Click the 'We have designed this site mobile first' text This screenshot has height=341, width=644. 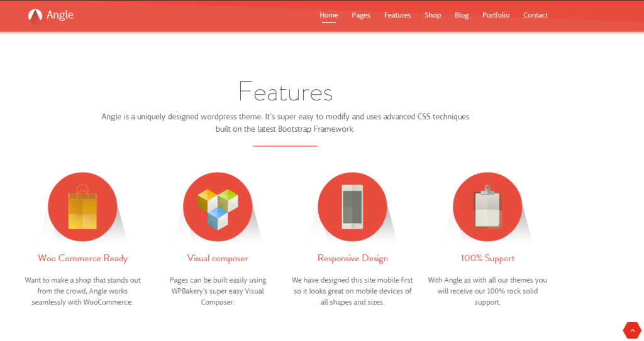[x=352, y=291]
